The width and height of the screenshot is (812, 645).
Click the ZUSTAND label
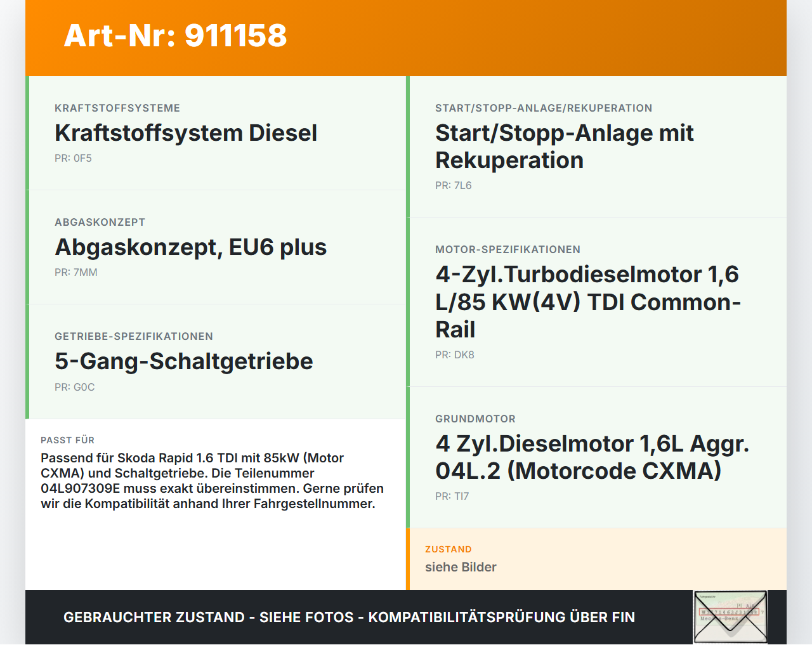click(x=449, y=549)
